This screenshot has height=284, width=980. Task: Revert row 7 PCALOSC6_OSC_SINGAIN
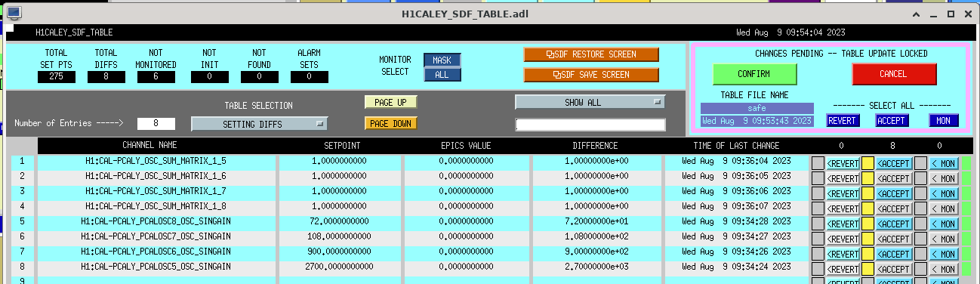843,254
